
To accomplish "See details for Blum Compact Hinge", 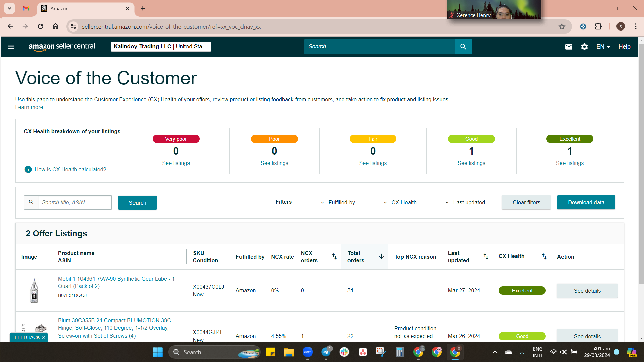I will [587, 336].
